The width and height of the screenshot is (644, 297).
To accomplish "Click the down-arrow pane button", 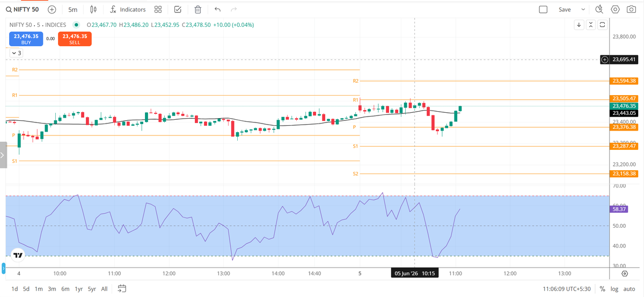I will [579, 25].
